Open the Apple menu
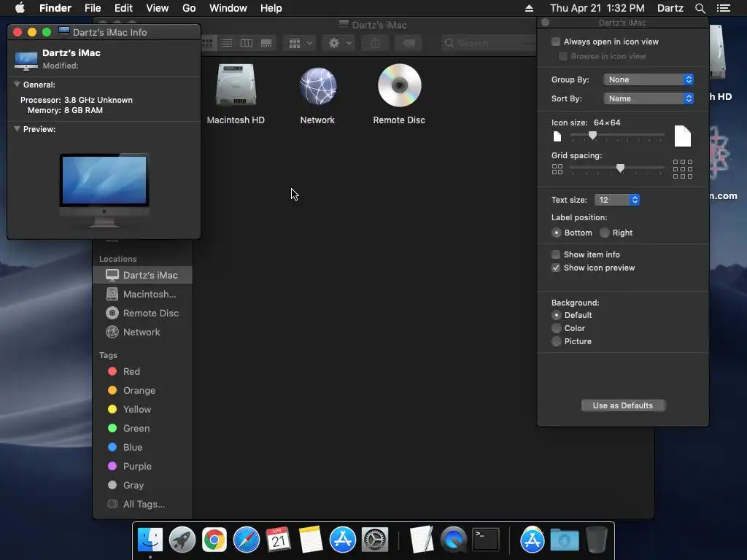747x560 pixels. tap(20, 8)
